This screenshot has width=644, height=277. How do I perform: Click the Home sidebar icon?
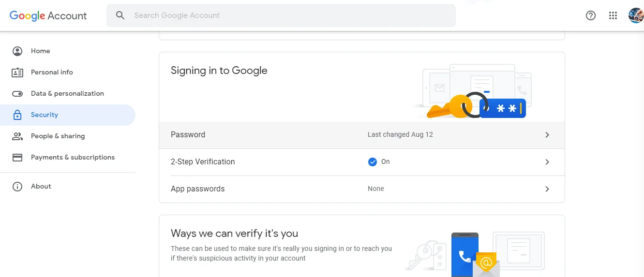click(x=17, y=51)
